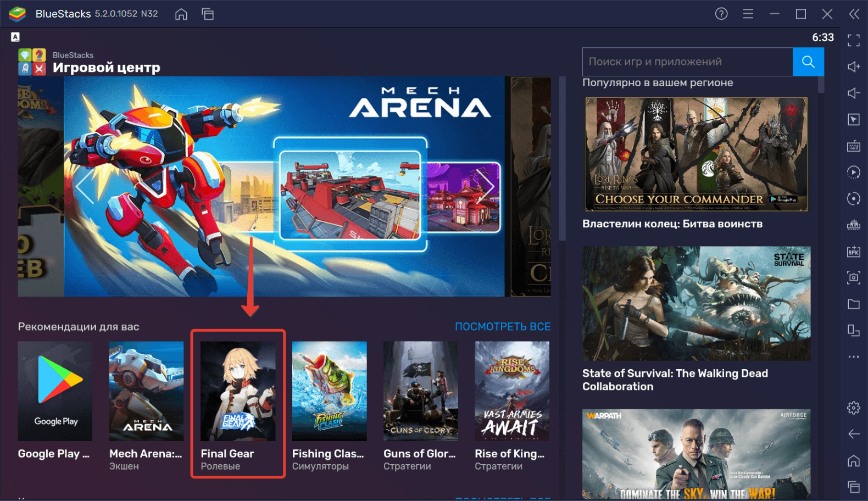This screenshot has height=501, width=868.
Task: Click Рекомендации для вас heading
Action: [79, 326]
